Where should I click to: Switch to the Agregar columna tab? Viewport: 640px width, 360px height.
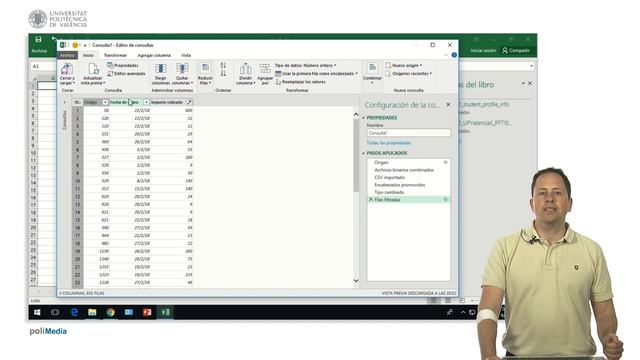point(154,55)
